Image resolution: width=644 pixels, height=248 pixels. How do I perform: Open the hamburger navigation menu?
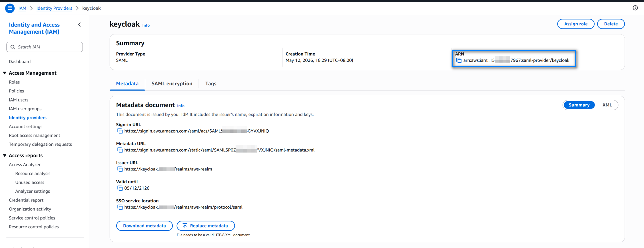click(x=10, y=8)
